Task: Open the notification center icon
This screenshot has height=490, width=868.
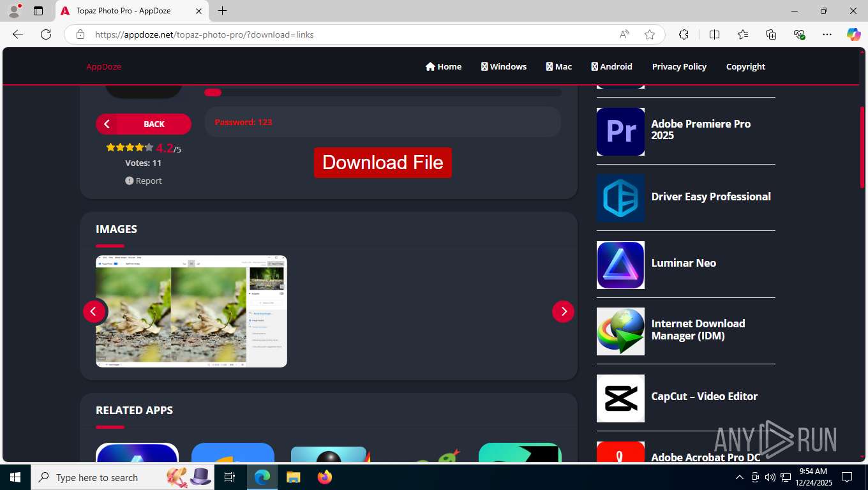Action: 847,477
